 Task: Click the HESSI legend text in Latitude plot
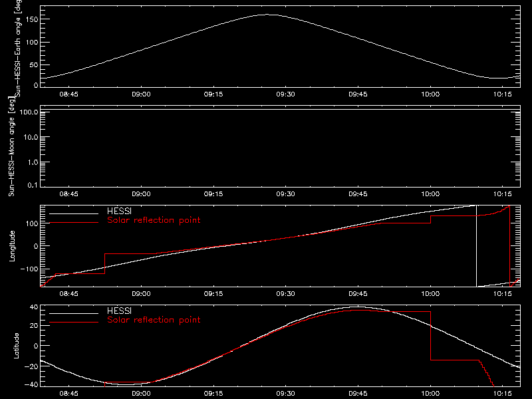click(119, 311)
